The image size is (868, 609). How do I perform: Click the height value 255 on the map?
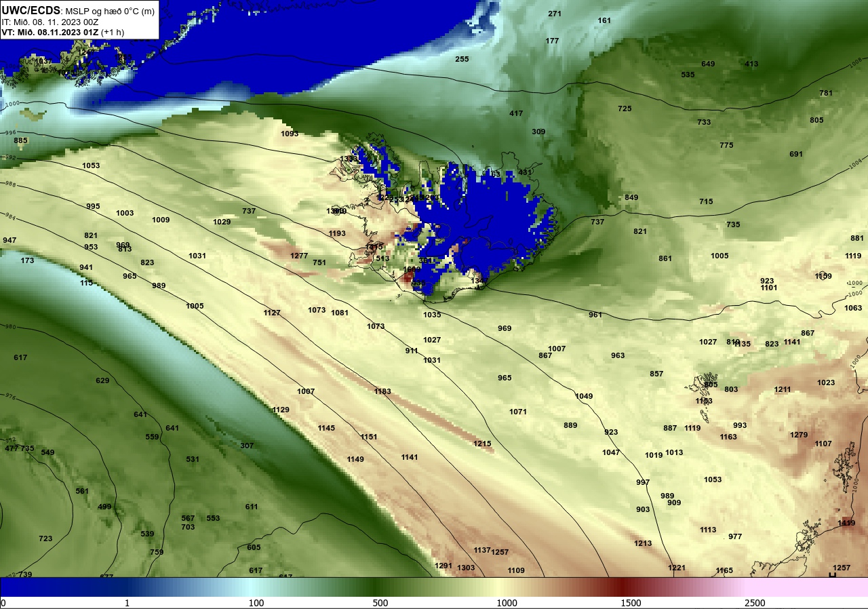pyautogui.click(x=462, y=59)
